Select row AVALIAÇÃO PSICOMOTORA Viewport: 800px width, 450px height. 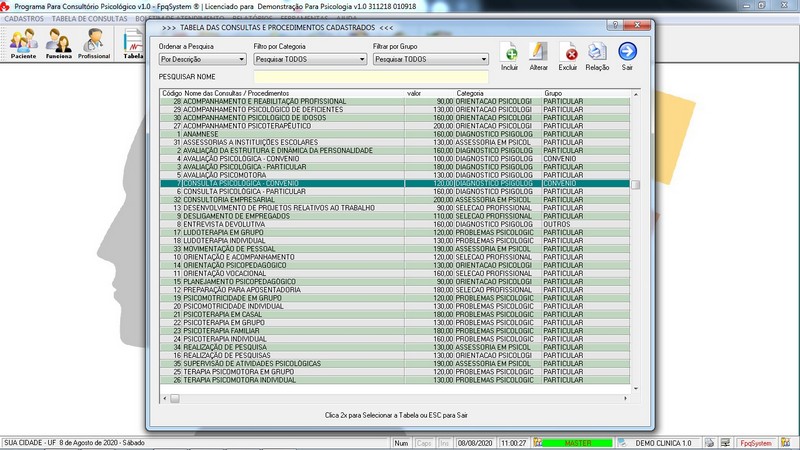point(395,175)
